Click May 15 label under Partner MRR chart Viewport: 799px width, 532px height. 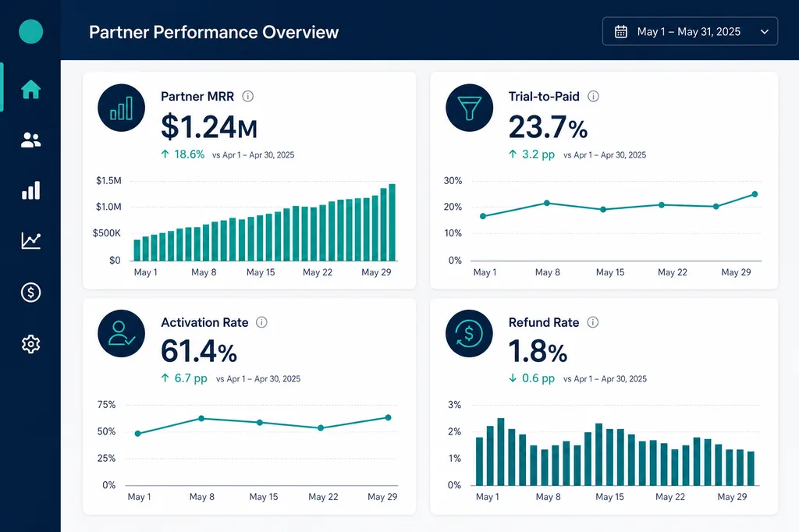[x=261, y=272]
